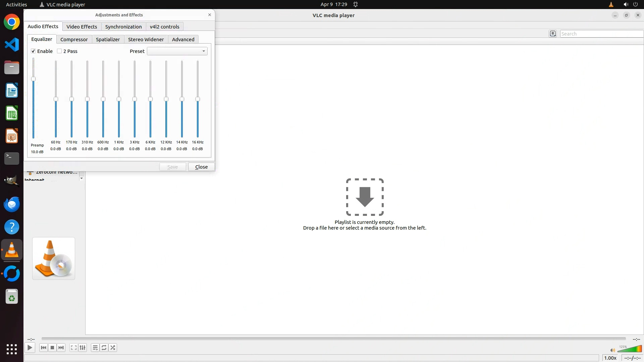Open Thunderbird from the dock
The width and height of the screenshot is (644, 362).
pyautogui.click(x=12, y=204)
